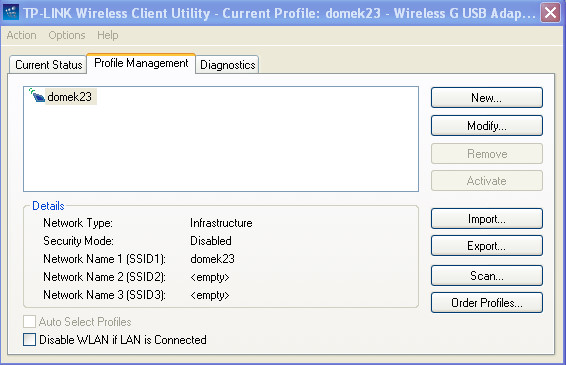566x365 pixels.
Task: Click the Export... button
Action: [x=487, y=246]
